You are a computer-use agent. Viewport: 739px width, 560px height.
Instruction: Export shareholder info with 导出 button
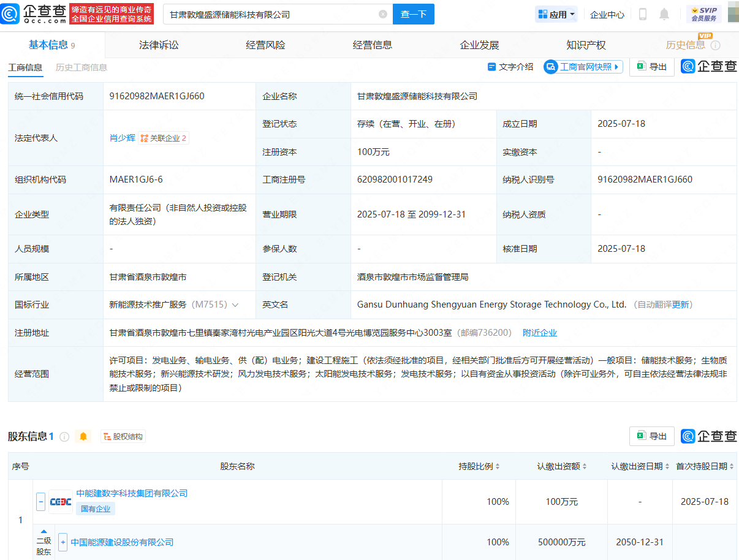pyautogui.click(x=652, y=436)
